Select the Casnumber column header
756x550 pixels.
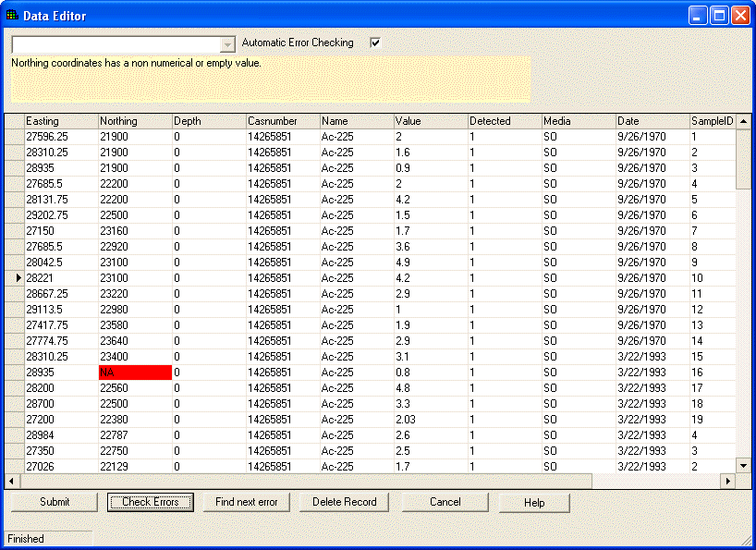point(283,121)
